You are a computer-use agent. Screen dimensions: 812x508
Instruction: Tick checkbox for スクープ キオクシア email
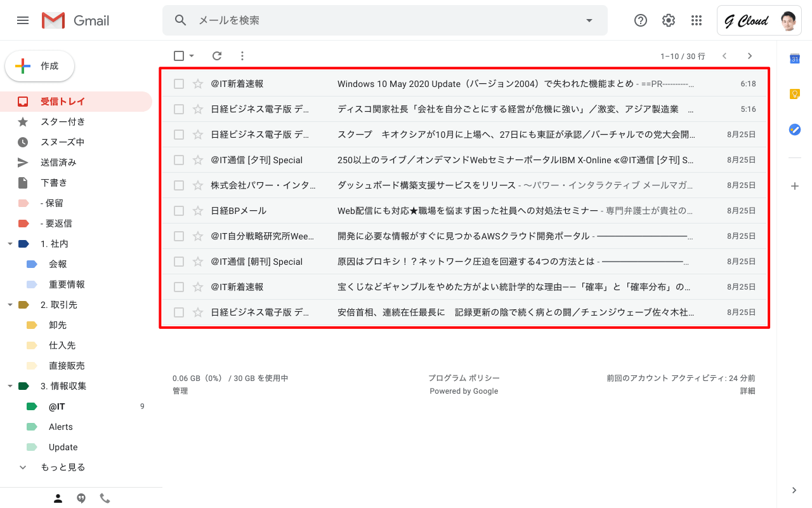179,135
